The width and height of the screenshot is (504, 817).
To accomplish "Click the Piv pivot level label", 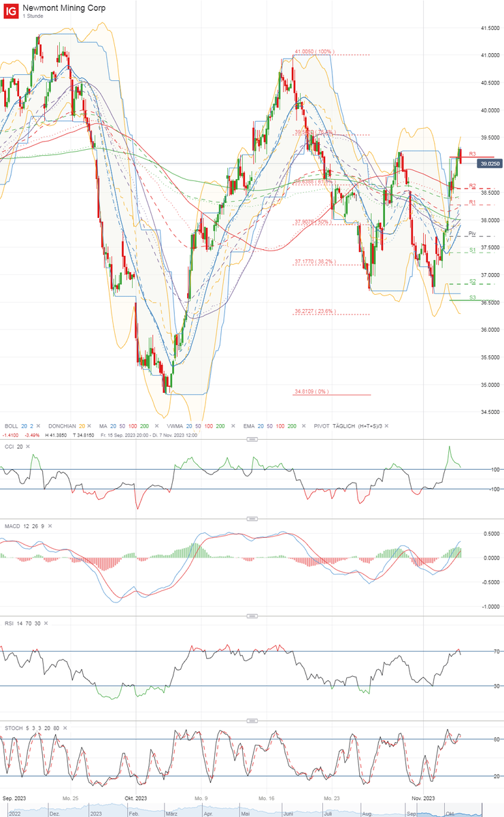I will [x=472, y=234].
